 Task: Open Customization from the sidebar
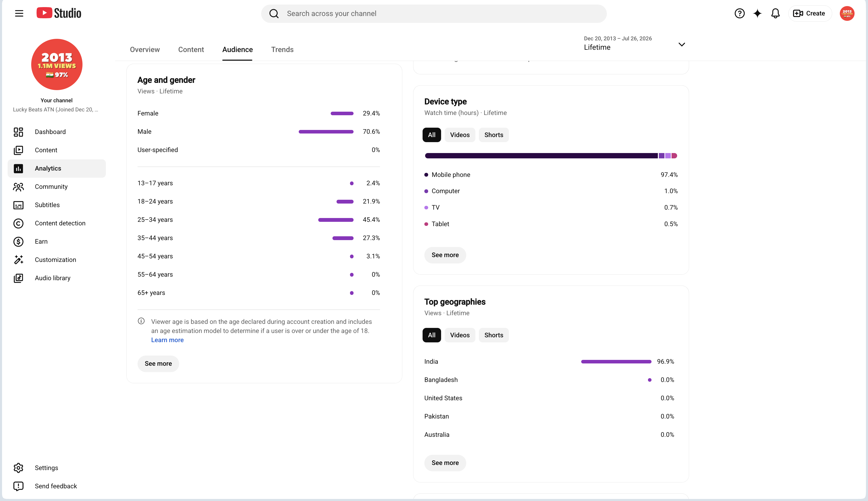tap(57, 259)
